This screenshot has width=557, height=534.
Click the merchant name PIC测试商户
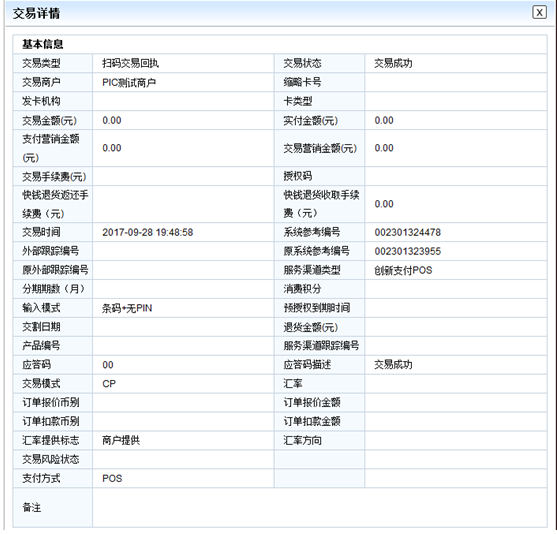point(129,82)
